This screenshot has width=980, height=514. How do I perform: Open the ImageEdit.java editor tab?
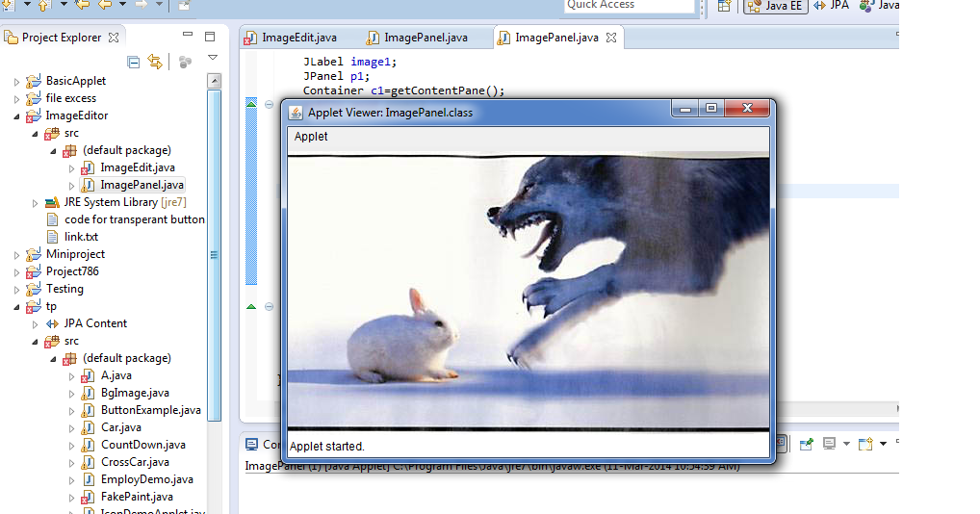click(x=292, y=38)
